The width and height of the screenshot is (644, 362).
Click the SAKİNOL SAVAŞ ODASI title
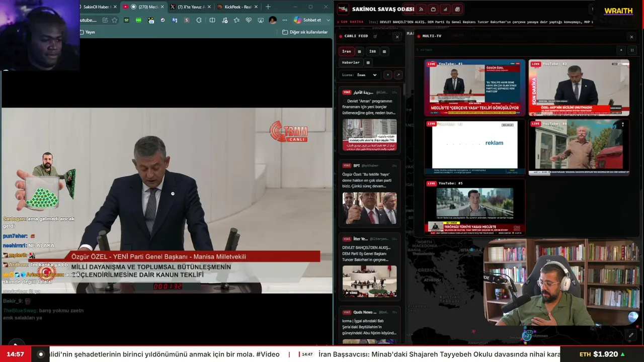(x=383, y=9)
